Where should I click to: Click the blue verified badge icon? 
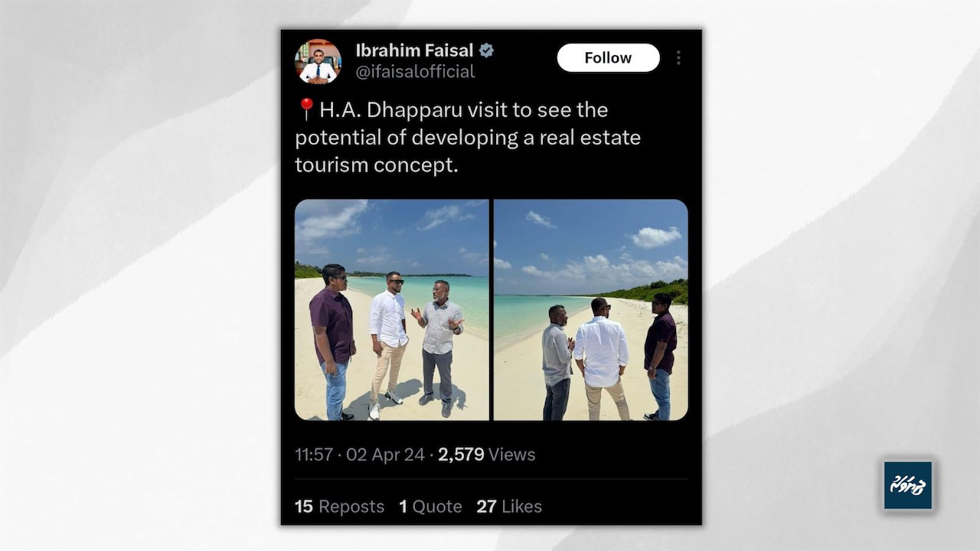(x=486, y=51)
